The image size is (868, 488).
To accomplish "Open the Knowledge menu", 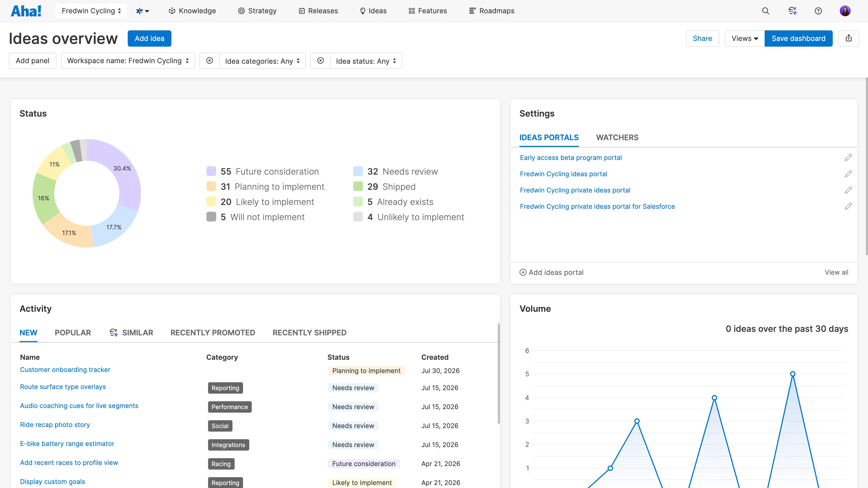I will click(192, 11).
